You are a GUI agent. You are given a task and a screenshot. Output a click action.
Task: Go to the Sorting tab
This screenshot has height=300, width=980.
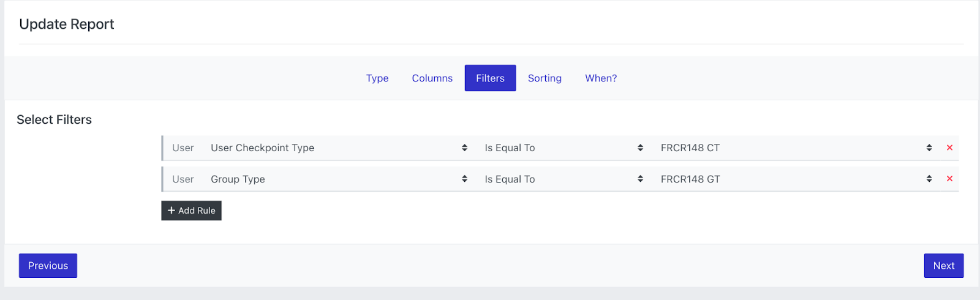[545, 78]
